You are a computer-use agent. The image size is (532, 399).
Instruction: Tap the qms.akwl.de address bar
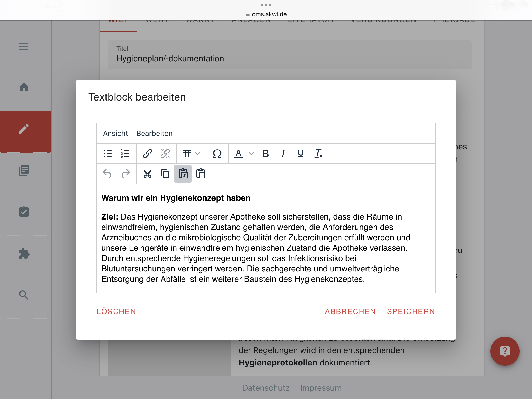266,14
